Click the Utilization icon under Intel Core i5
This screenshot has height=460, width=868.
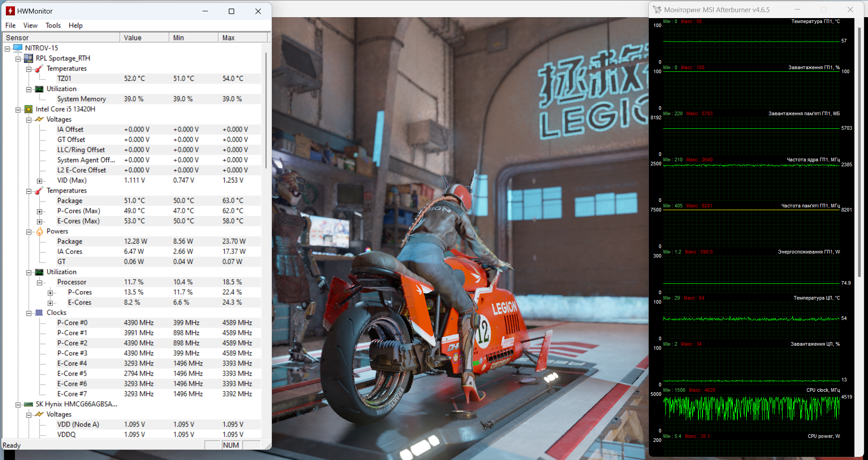[39, 272]
